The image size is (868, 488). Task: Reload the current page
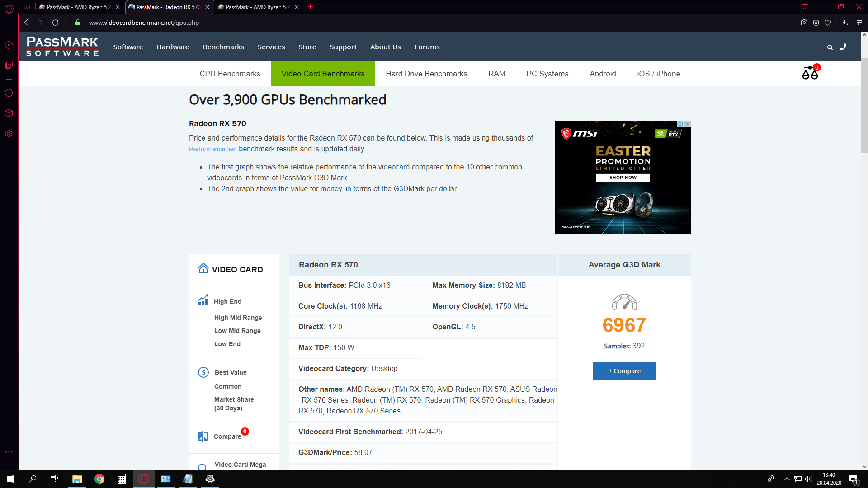click(x=55, y=23)
